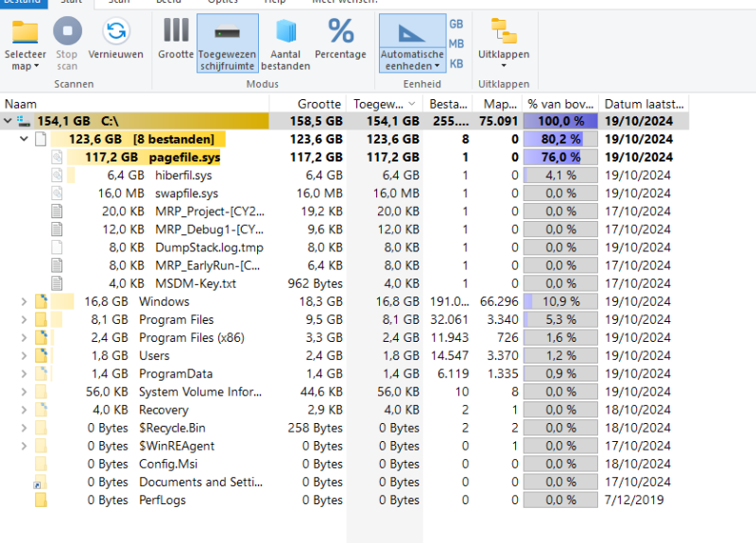Set unit to MB
The width and height of the screenshot is (756, 543).
(x=456, y=43)
